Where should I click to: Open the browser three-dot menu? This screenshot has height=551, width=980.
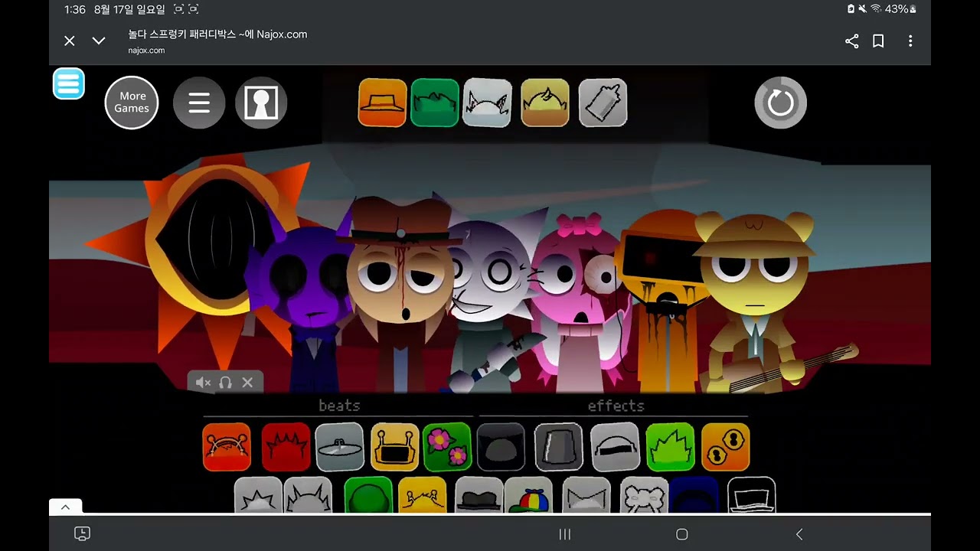click(x=910, y=41)
